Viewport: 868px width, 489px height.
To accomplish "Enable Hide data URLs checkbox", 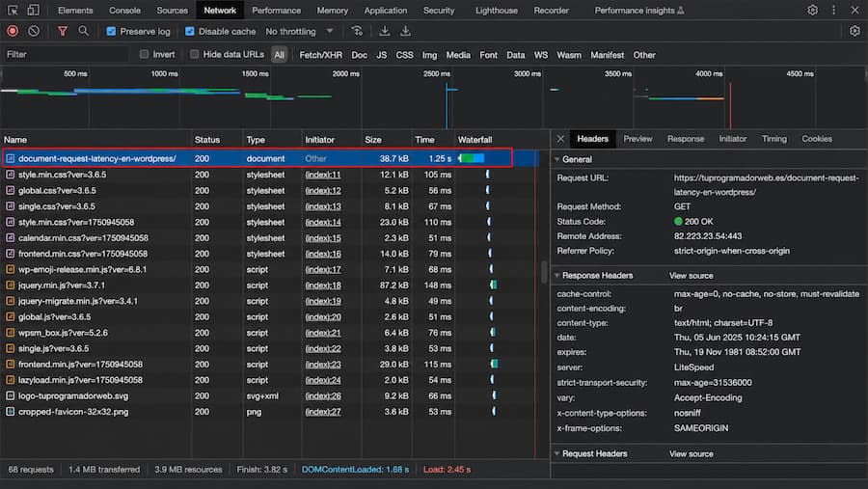I will pyautogui.click(x=194, y=54).
